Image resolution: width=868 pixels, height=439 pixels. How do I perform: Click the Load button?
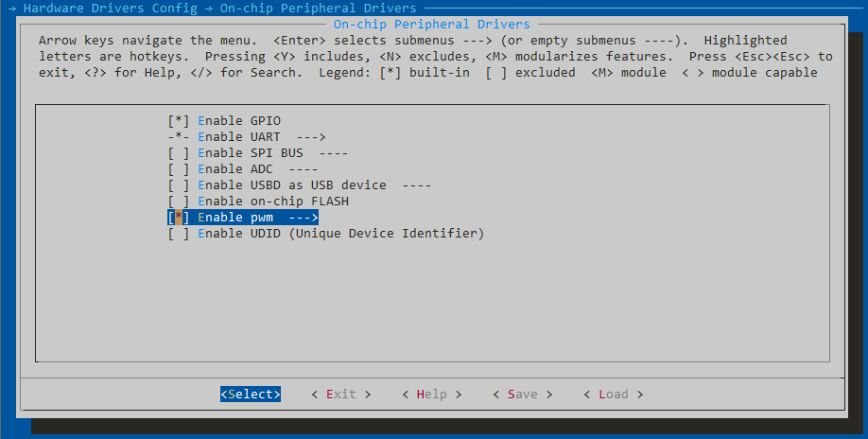[x=613, y=395]
